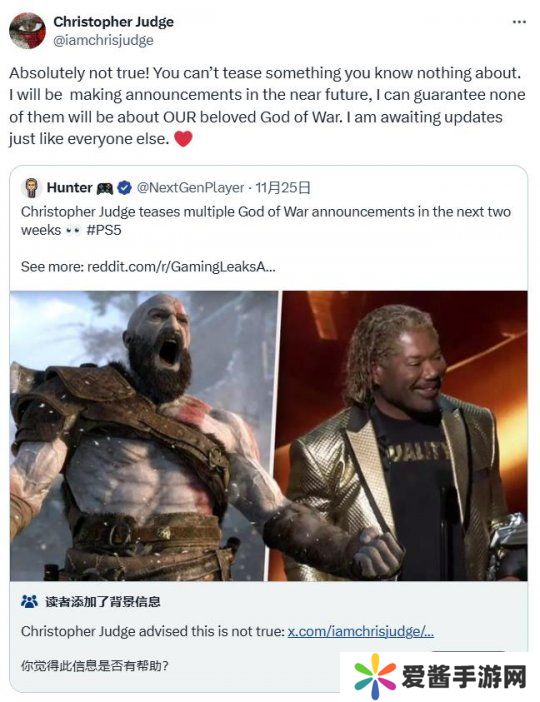Open Hunter's small avatar in quoted tweet
540x702 pixels.
[x=31, y=188]
